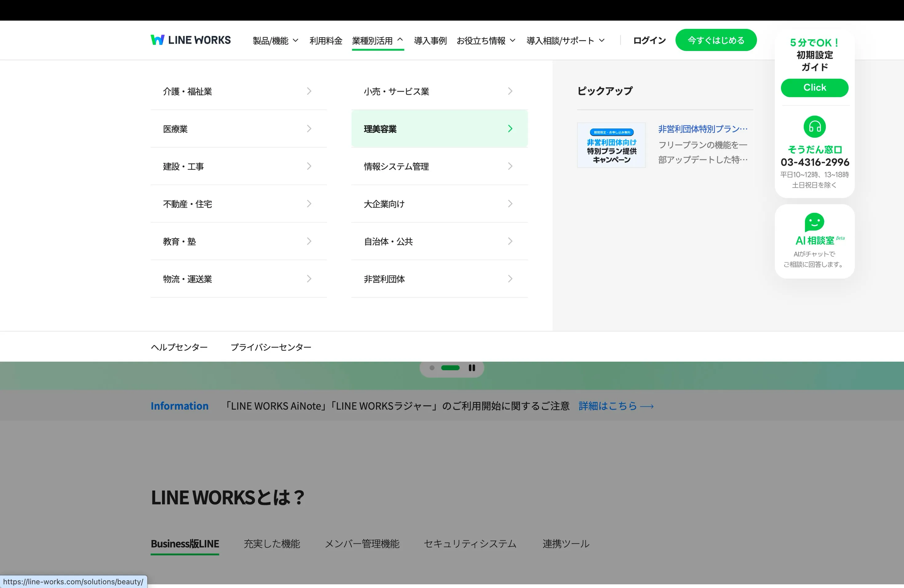The image size is (904, 588).
Task: Click the arrow beside 介護・福祉業
Action: pos(309,91)
